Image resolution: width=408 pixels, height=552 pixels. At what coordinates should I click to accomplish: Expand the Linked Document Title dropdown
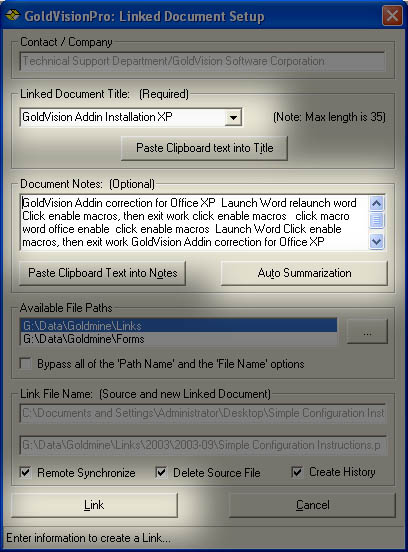[233, 117]
